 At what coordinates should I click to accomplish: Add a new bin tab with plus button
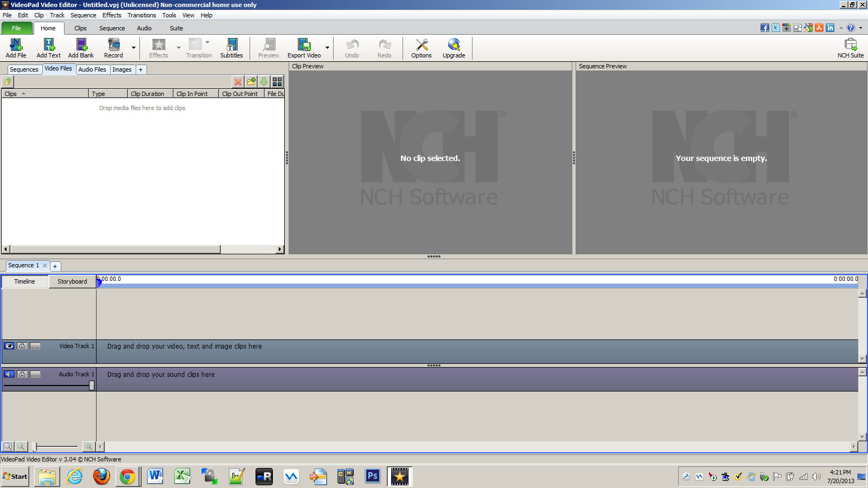pos(141,69)
